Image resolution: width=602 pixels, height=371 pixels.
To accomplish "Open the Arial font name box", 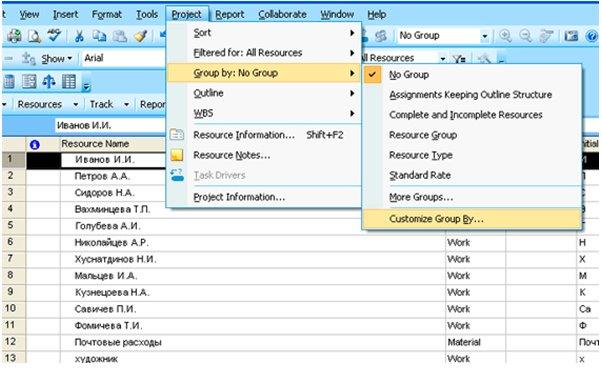I will tap(124, 58).
